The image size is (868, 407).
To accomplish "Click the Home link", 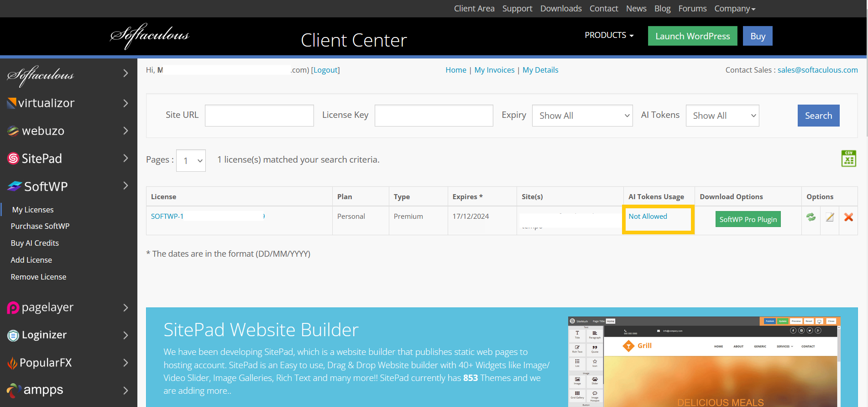I will 456,70.
